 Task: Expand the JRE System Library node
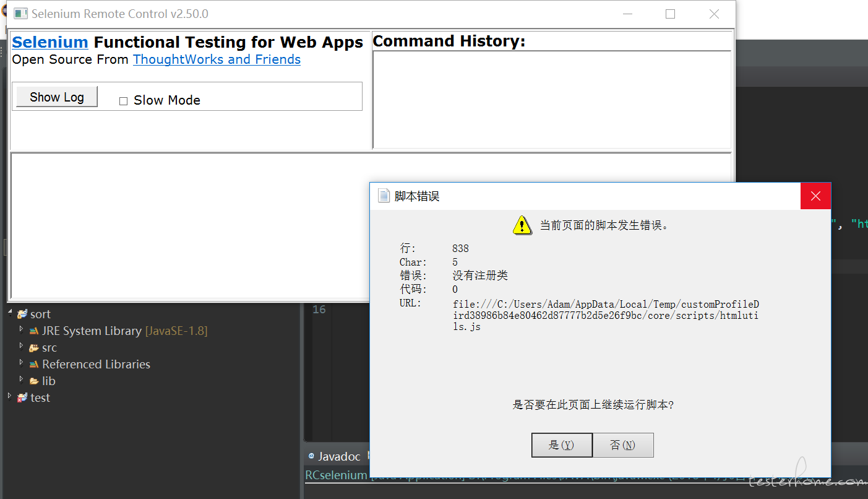click(x=22, y=329)
